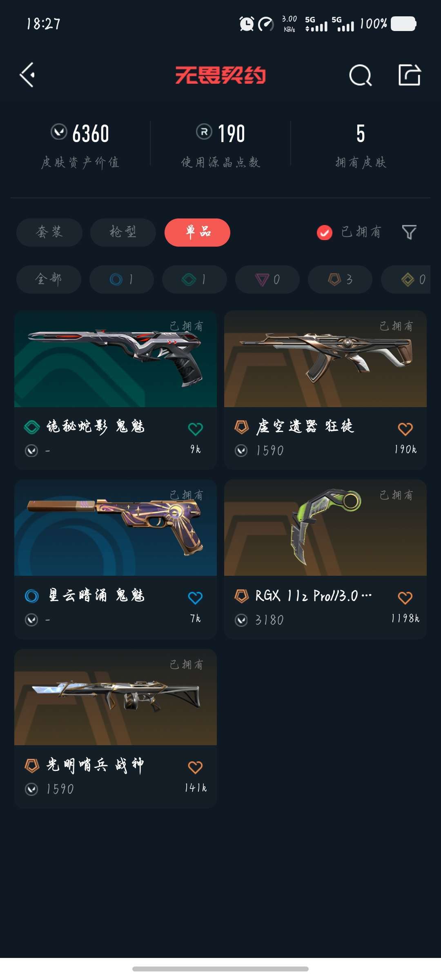Viewport: 441px width, 980px height.
Task: Switch to the 套装 tab
Action: coord(49,232)
